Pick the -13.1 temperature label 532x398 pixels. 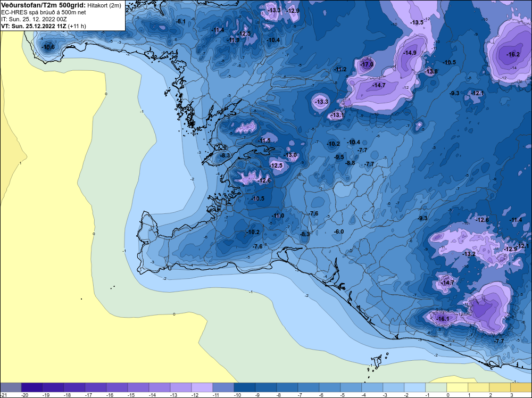pyautogui.click(x=337, y=115)
